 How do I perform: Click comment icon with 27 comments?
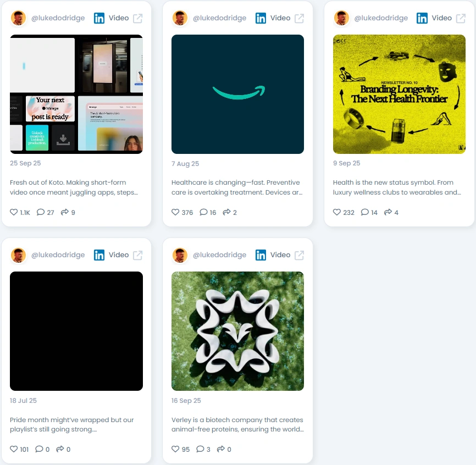(x=40, y=212)
